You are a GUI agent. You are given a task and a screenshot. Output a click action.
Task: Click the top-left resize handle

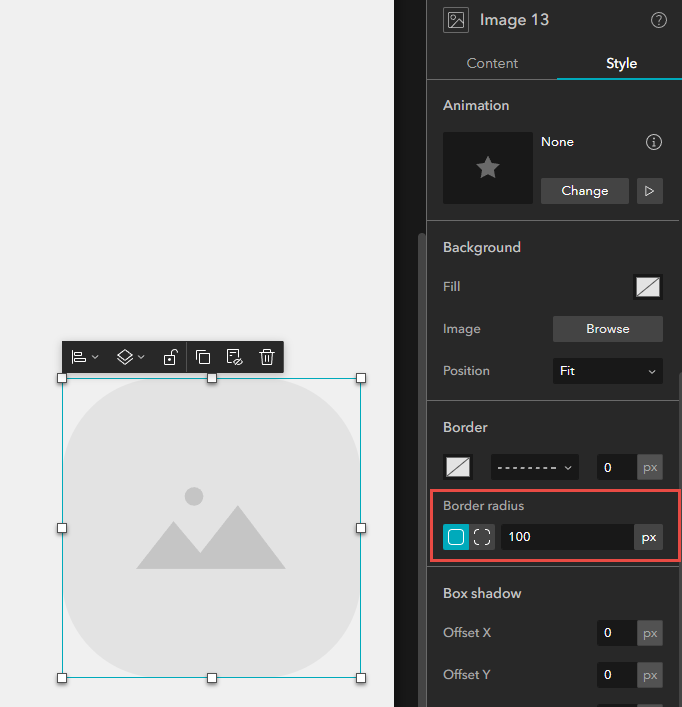coord(62,378)
